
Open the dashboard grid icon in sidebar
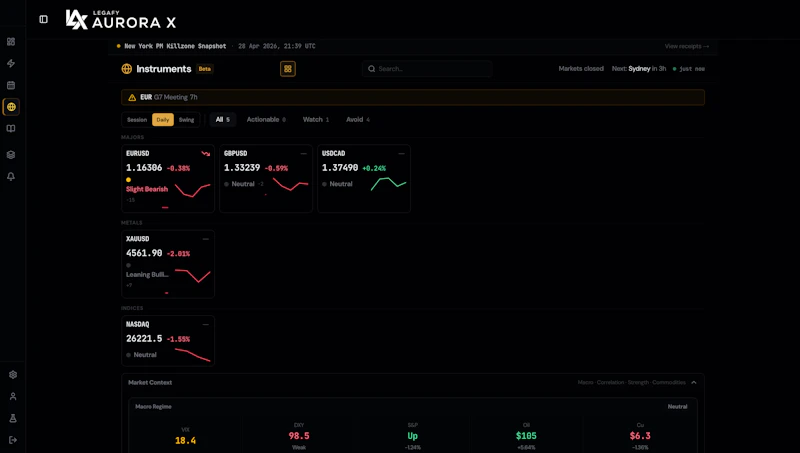[11, 42]
